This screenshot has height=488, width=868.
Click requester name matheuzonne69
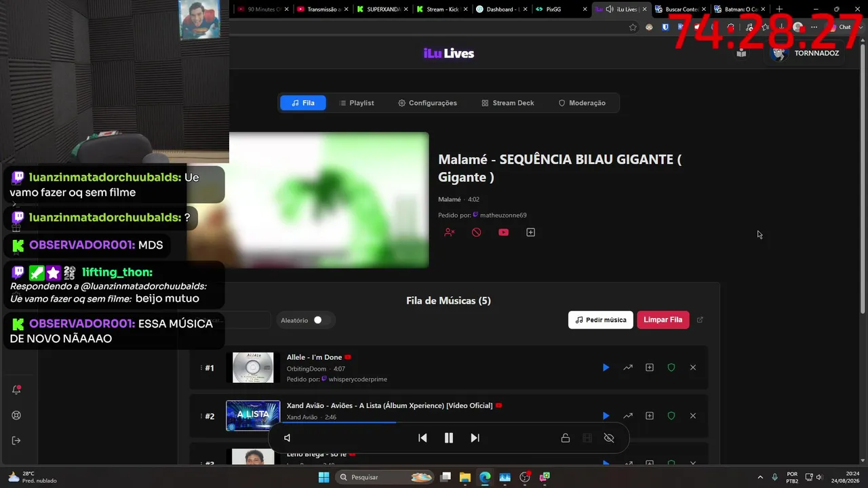pos(503,216)
